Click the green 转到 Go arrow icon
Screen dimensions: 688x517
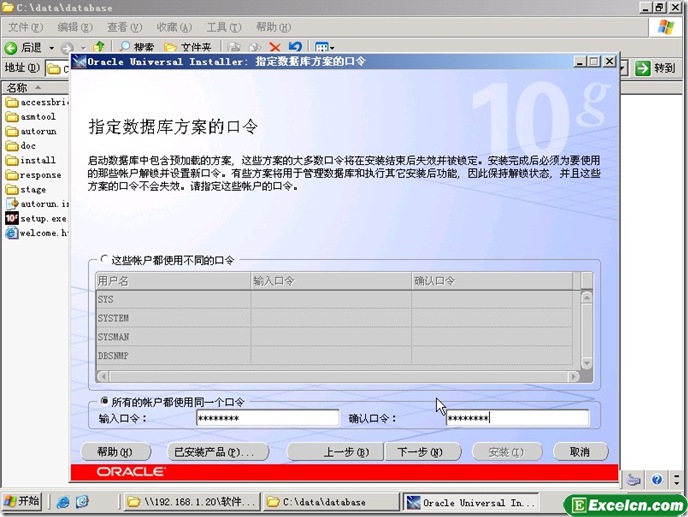tap(642, 68)
